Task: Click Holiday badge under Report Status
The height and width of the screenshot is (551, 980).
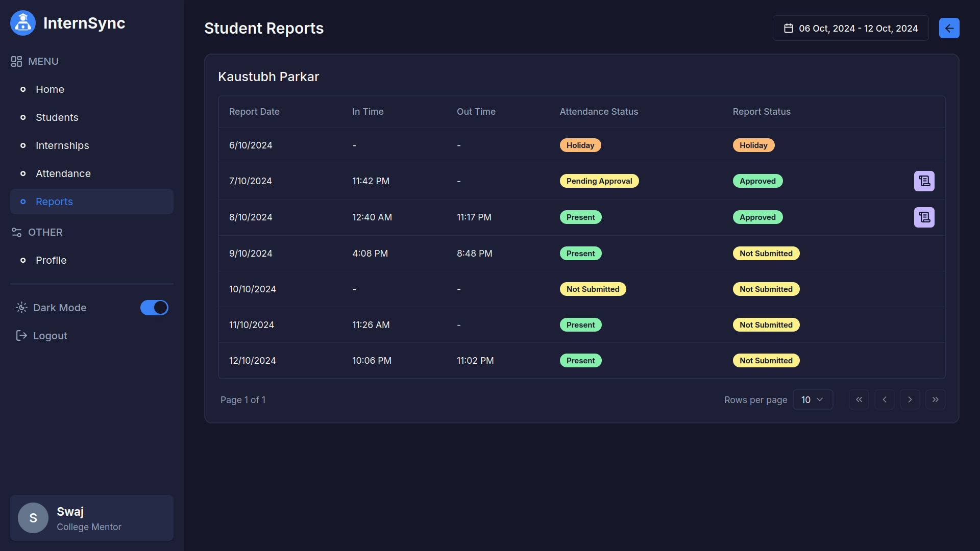Action: tap(753, 145)
